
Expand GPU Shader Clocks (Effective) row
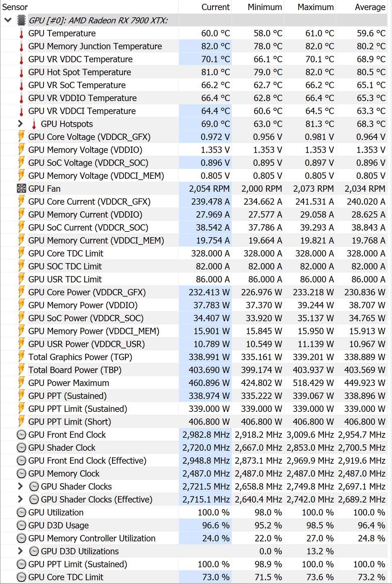20,499
